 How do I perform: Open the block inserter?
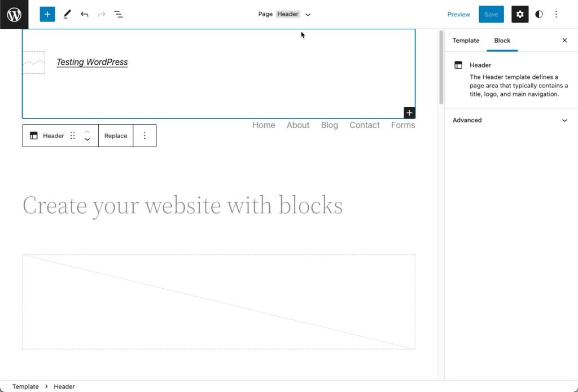coord(47,14)
